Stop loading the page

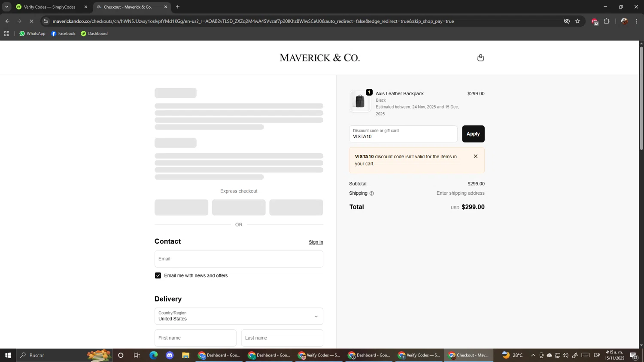coord(31,21)
